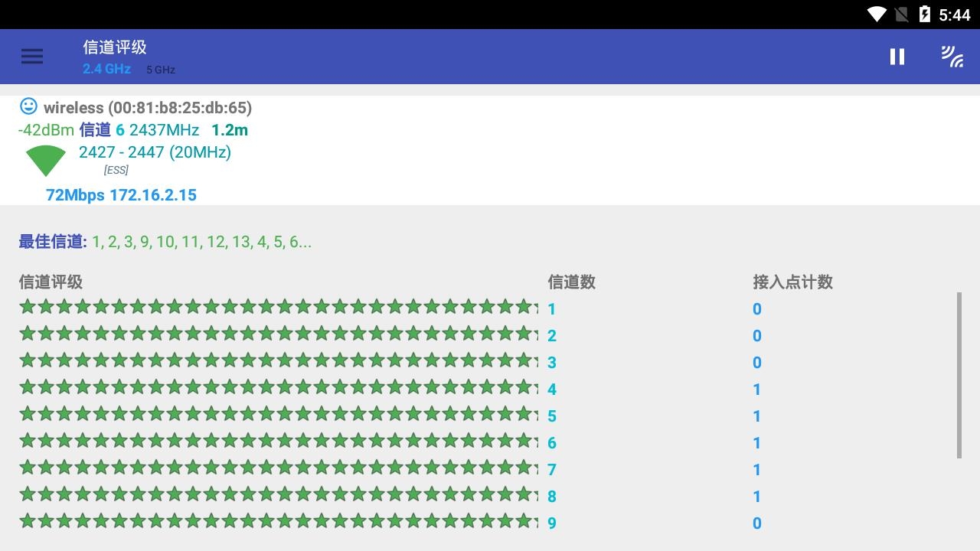
Task: Tap the status bar battery charging icon
Action: pyautogui.click(x=925, y=14)
